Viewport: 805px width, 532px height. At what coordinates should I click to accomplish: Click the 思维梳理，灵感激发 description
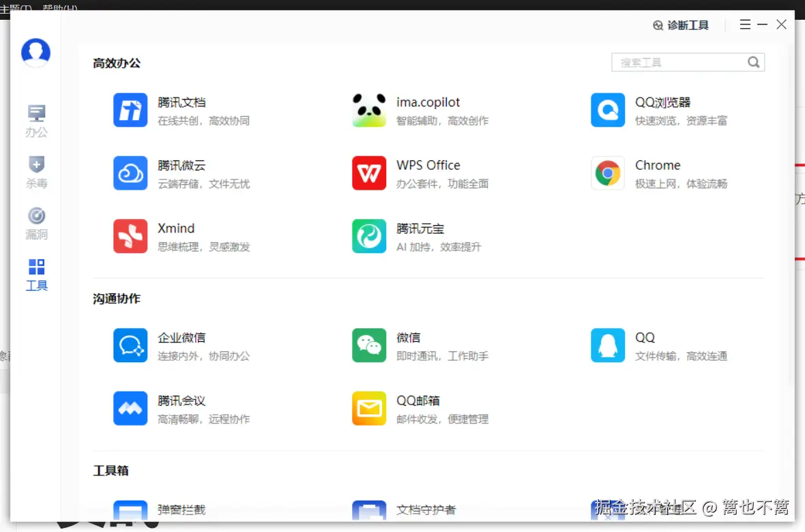pos(204,247)
